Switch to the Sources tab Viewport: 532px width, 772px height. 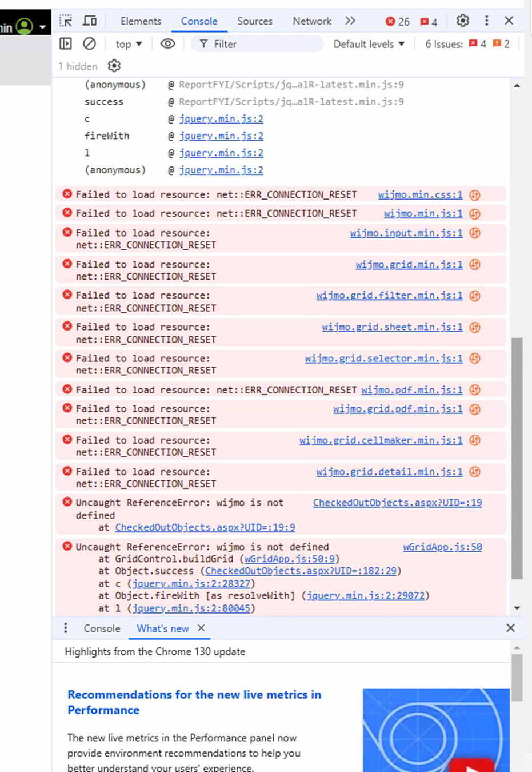point(255,21)
